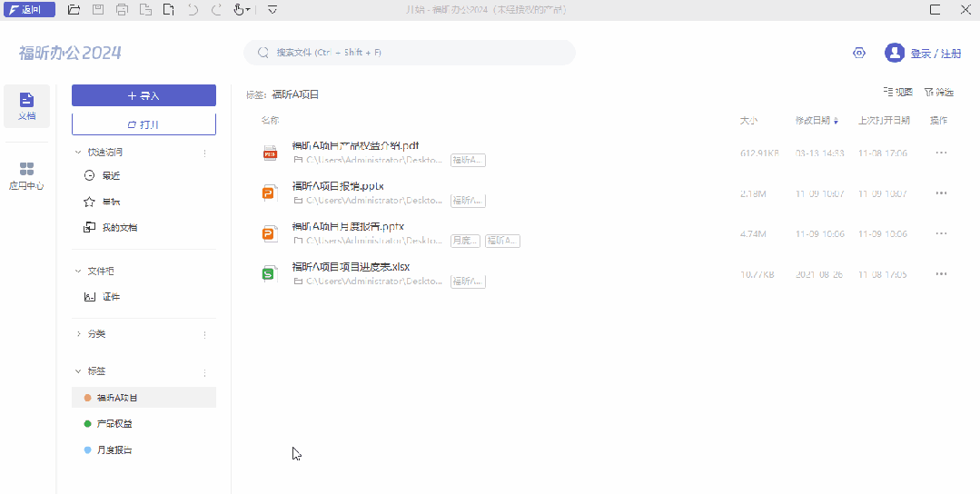Click the user avatar icon
Viewport: 980px width, 494px height.
(x=895, y=53)
